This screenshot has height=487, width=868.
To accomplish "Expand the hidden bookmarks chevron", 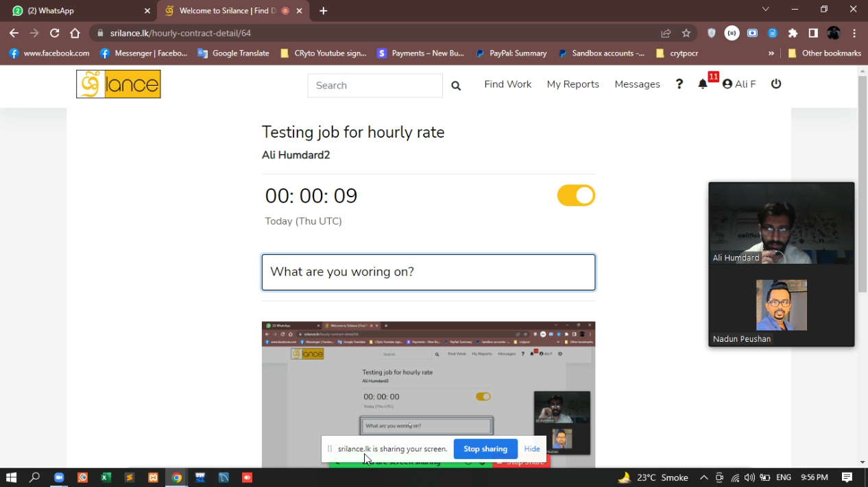I will pyautogui.click(x=771, y=53).
